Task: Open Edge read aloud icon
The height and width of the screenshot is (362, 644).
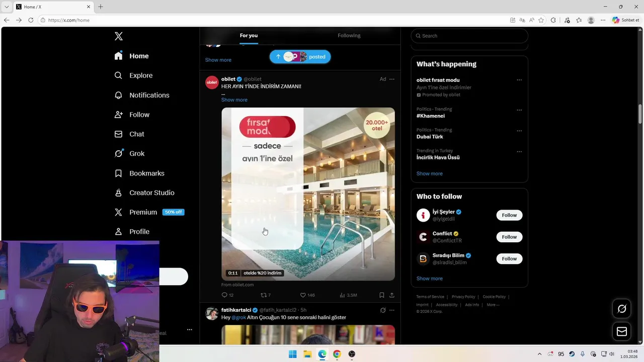Action: (x=532, y=20)
